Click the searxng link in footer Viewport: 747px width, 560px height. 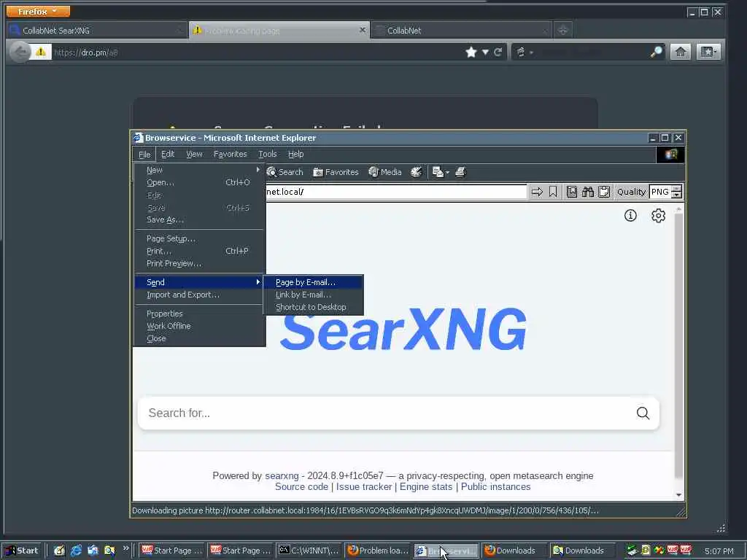[282, 475]
